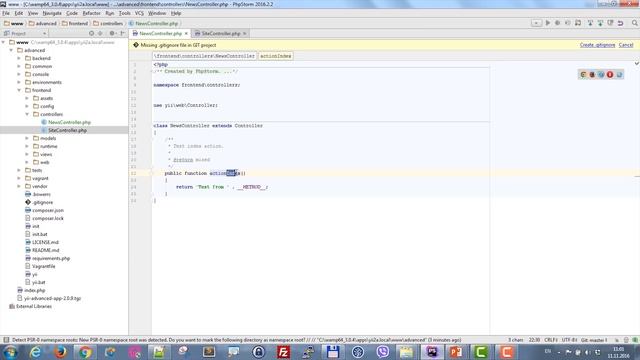Open FileZilla from the taskbar

point(283,352)
